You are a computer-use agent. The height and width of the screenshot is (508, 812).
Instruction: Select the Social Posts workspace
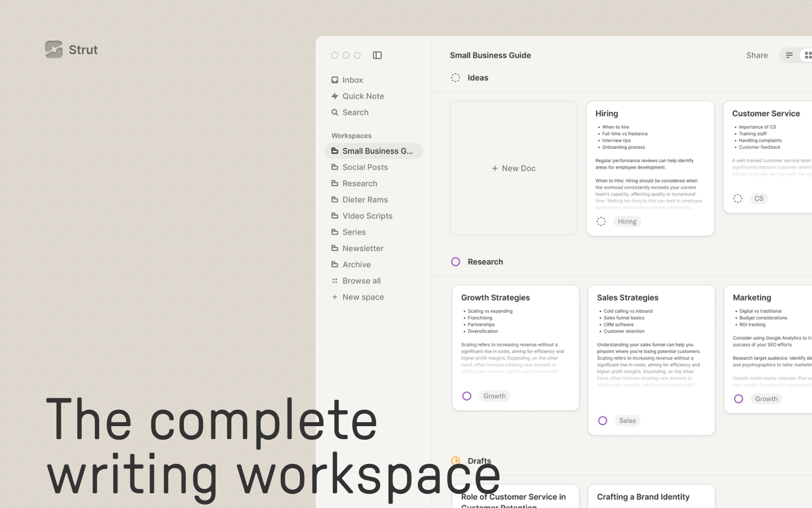365,167
